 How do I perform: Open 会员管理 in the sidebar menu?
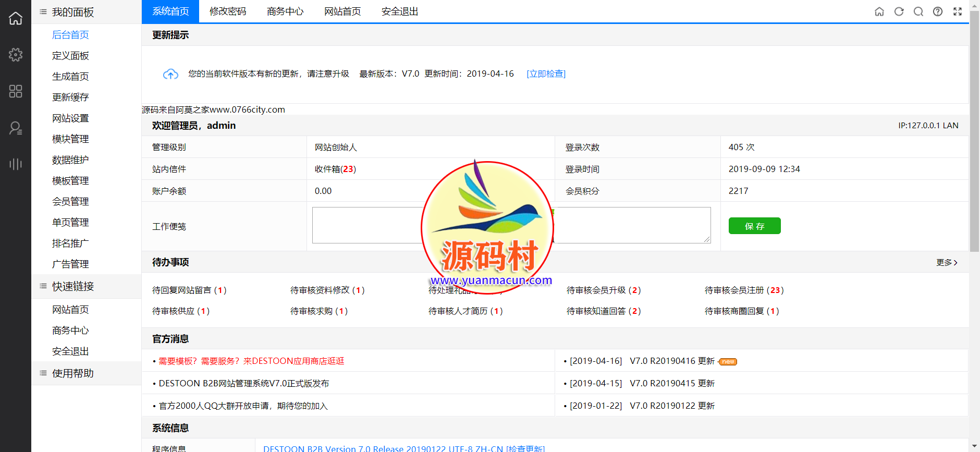[x=70, y=201]
